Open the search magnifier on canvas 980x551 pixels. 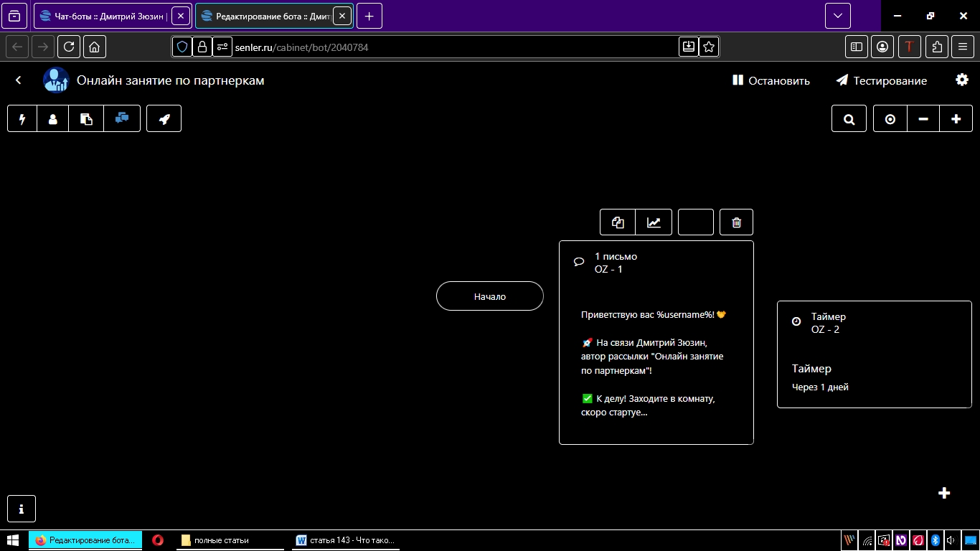(849, 120)
